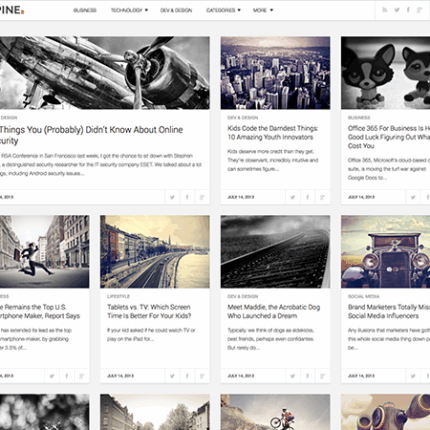Share Meet Maddie article on Facebook
This screenshot has width=430, height=430.
pyautogui.click(x=308, y=376)
